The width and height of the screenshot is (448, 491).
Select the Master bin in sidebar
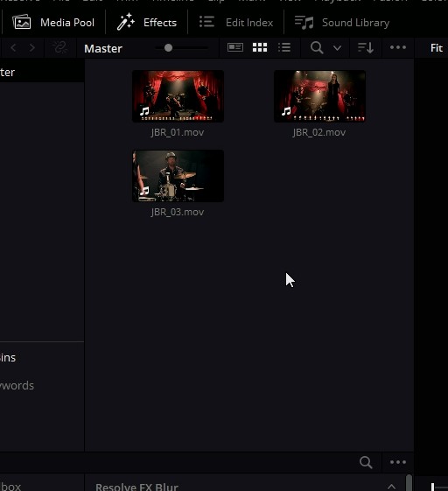pyautogui.click(x=42, y=73)
